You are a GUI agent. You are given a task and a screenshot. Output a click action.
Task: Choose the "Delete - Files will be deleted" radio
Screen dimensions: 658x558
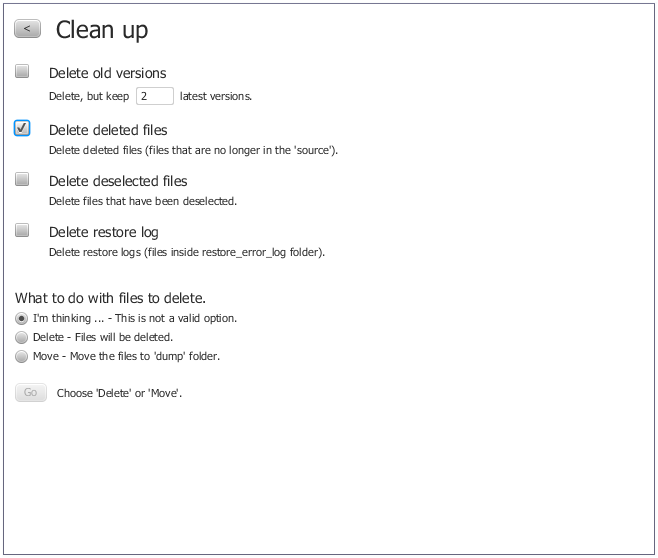coord(22,337)
